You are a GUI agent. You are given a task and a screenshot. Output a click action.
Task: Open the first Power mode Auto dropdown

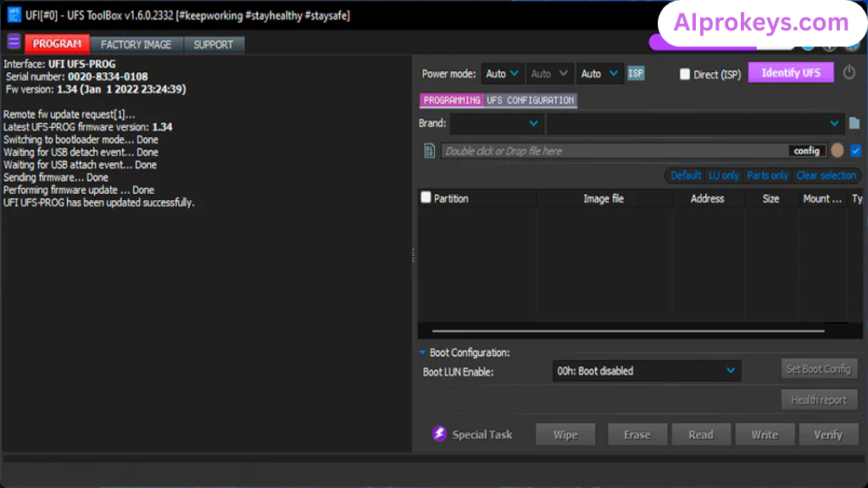tap(502, 74)
